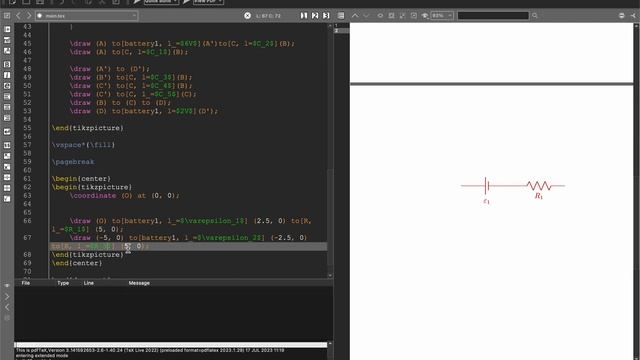This screenshot has width=640, height=360.
Task: Click the resistor R1 symbol in PDF
Action: pyautogui.click(x=539, y=186)
